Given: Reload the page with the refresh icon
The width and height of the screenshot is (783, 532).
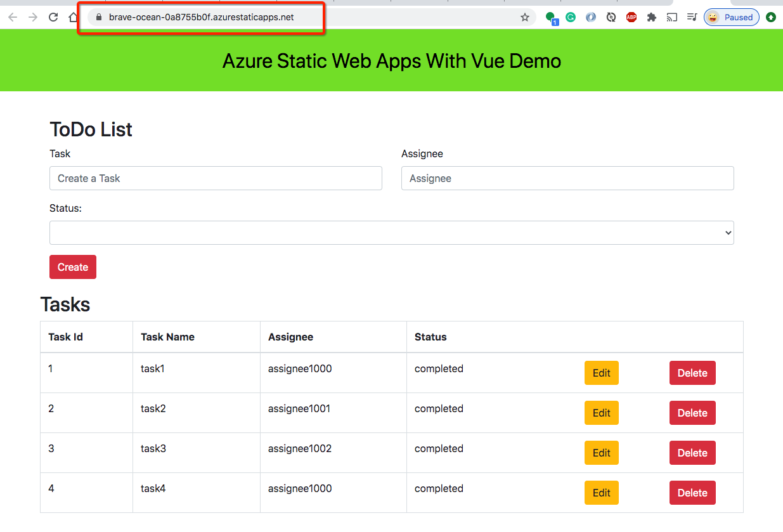Looking at the screenshot, I should point(53,17).
